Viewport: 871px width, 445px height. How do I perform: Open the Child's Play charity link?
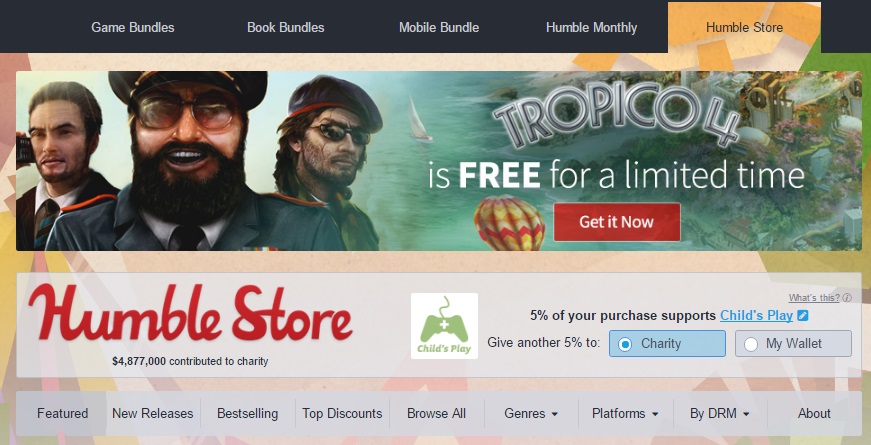[756, 316]
